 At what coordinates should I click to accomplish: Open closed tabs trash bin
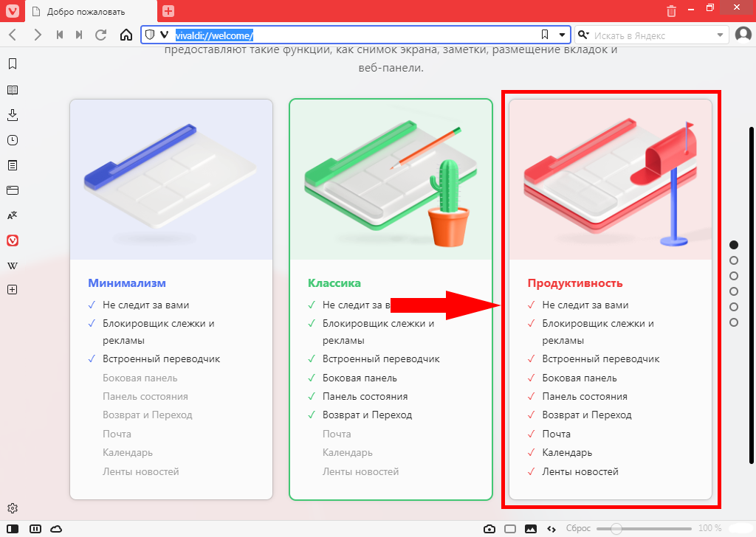coord(671,11)
